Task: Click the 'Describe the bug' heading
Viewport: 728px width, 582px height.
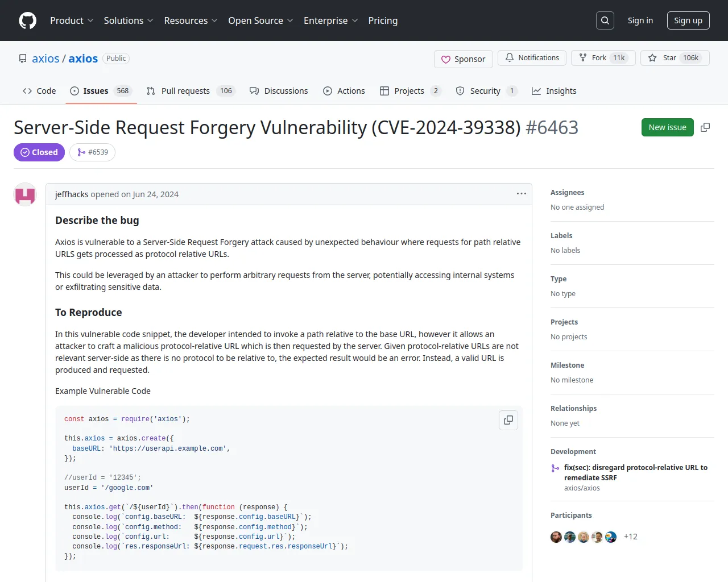Action: [x=97, y=221]
